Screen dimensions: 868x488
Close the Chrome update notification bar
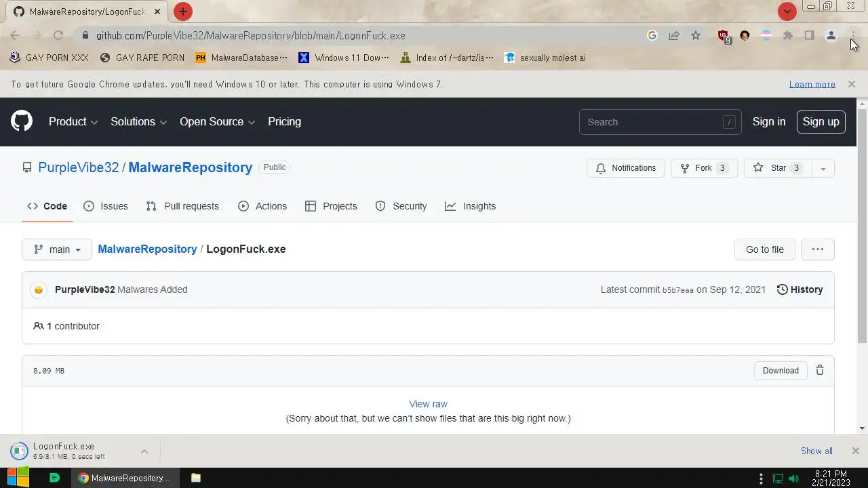851,84
